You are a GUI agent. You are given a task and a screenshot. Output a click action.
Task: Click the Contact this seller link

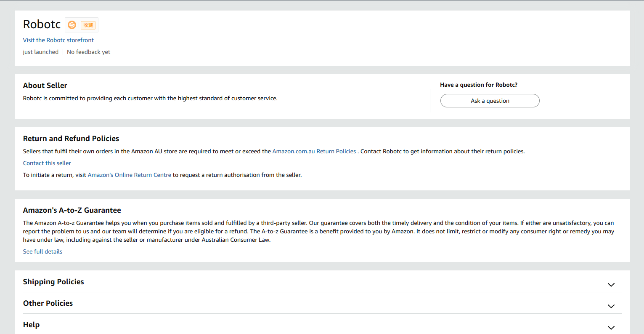click(47, 163)
